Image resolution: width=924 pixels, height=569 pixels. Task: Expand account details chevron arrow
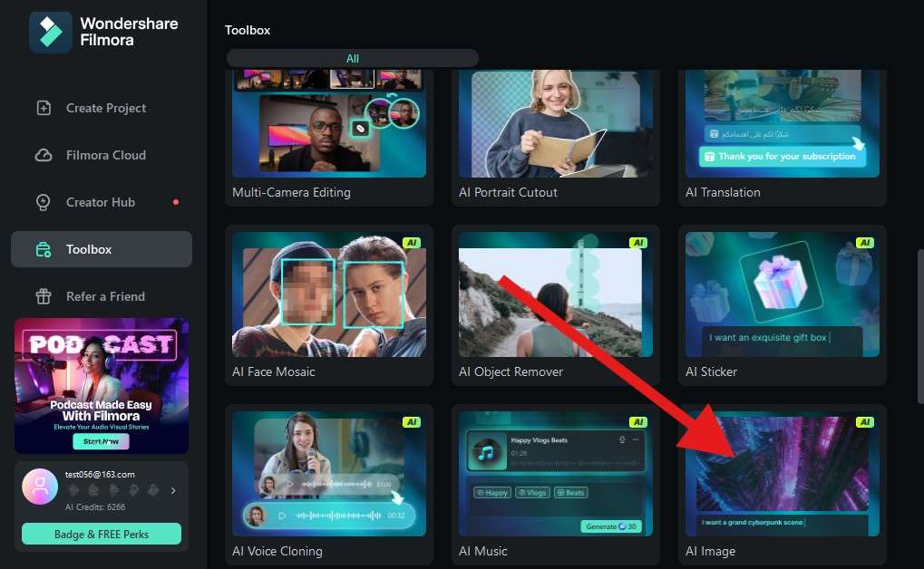point(173,490)
